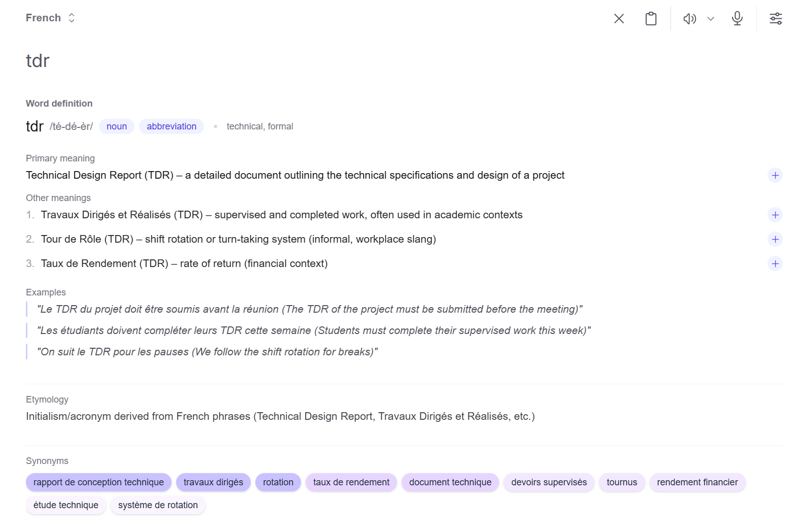Screen dimensions: 797x532
Task: Add primary meaning Technical Design Report
Action: tap(775, 175)
